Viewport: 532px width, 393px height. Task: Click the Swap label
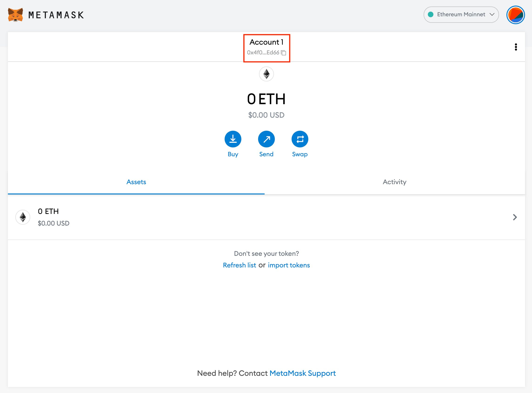(x=300, y=154)
